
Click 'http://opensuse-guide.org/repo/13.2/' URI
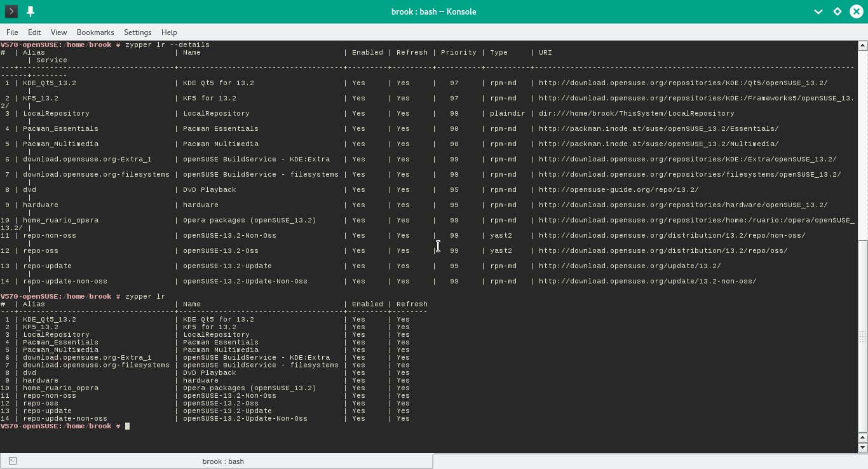(x=619, y=190)
